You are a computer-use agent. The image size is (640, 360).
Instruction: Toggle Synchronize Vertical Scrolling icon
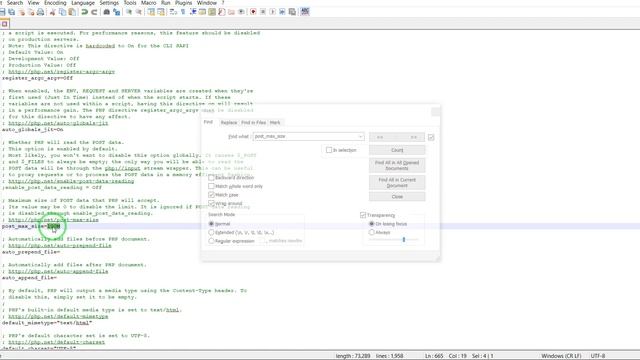pyautogui.click(x=151, y=12)
